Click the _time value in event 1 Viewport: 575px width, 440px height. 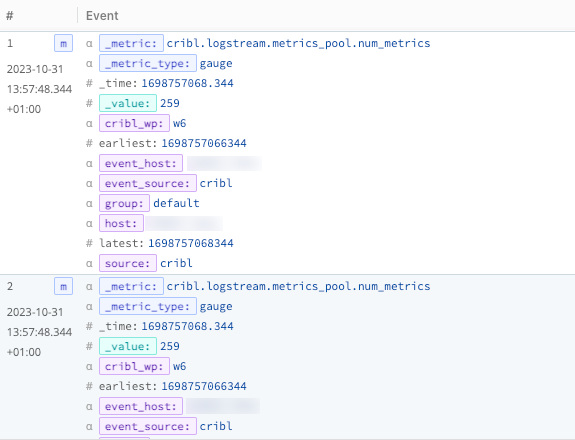tap(187, 83)
